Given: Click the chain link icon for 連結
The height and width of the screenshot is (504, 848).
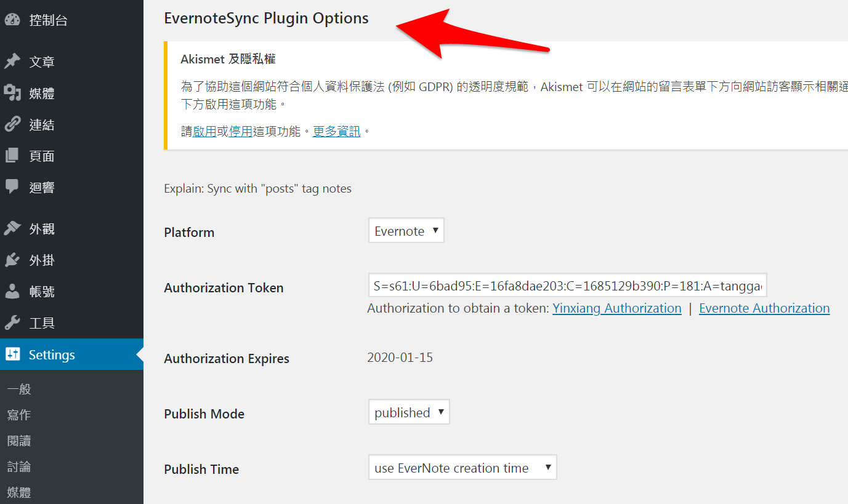Looking at the screenshot, I should tap(12, 124).
